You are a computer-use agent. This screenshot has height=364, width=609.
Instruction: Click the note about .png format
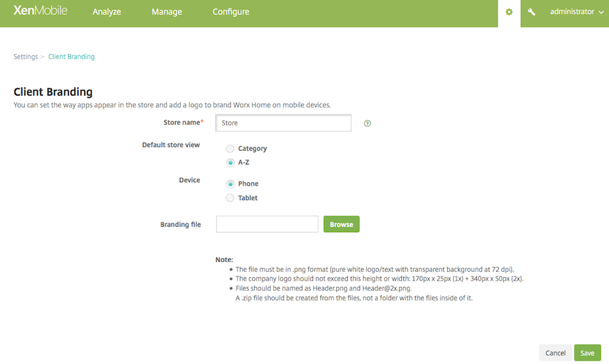tap(375, 269)
